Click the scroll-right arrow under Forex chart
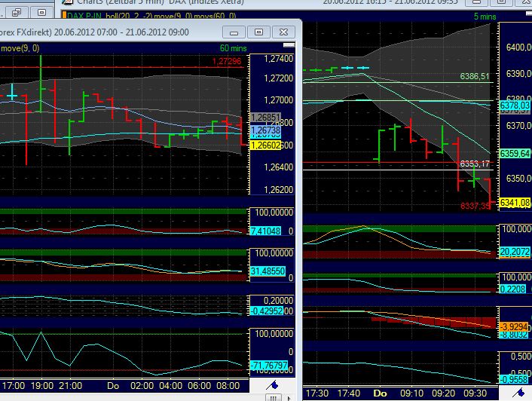This screenshot has height=401, width=532. pyautogui.click(x=289, y=398)
